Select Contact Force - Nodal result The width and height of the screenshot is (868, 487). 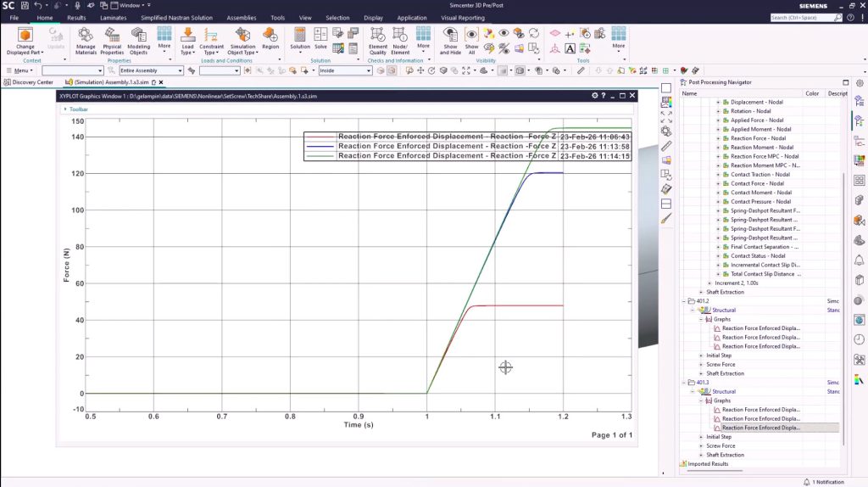coord(757,183)
